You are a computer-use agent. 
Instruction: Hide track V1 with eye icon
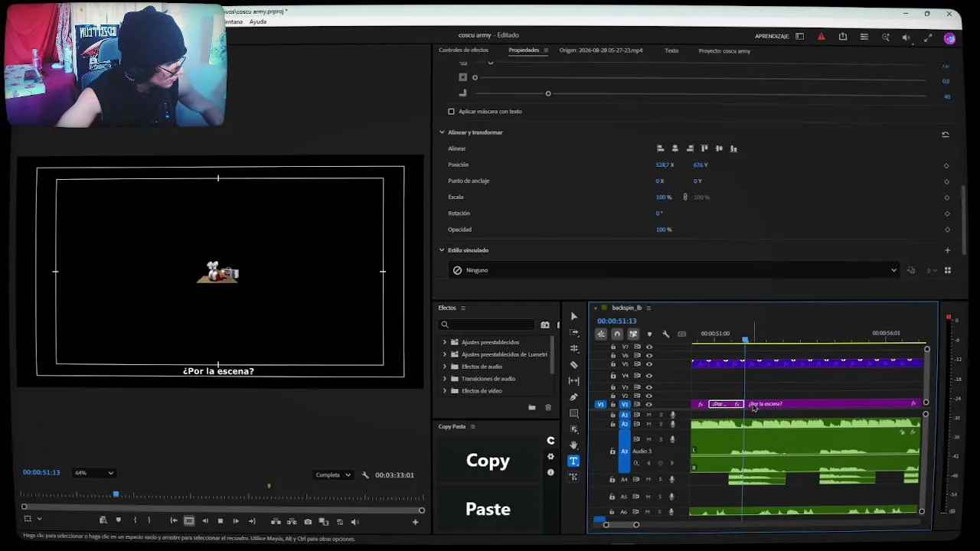click(649, 404)
